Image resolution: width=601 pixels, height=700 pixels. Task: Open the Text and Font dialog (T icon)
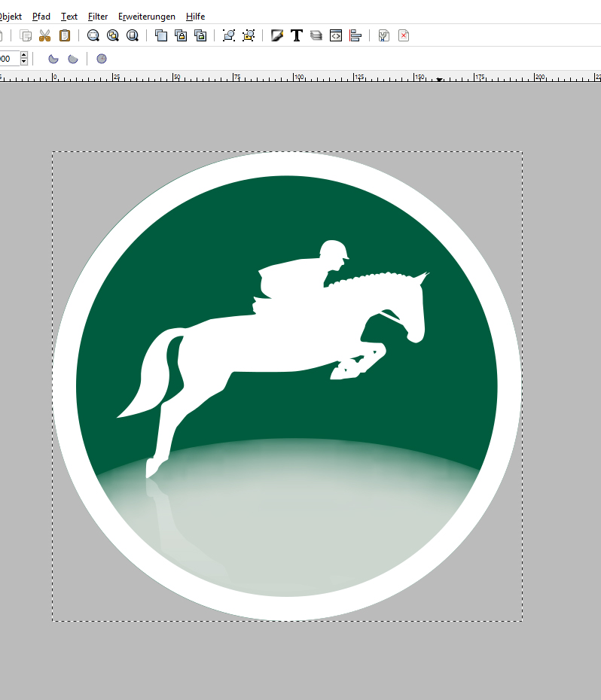(297, 35)
